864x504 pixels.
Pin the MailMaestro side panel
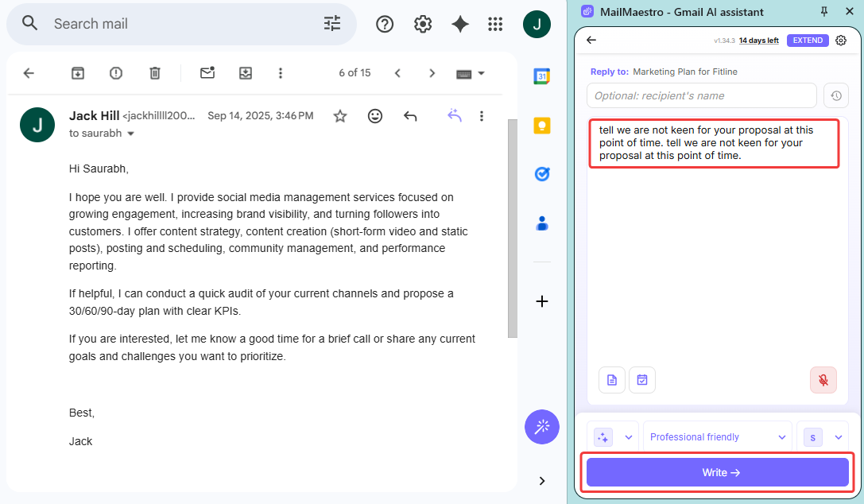coord(824,12)
